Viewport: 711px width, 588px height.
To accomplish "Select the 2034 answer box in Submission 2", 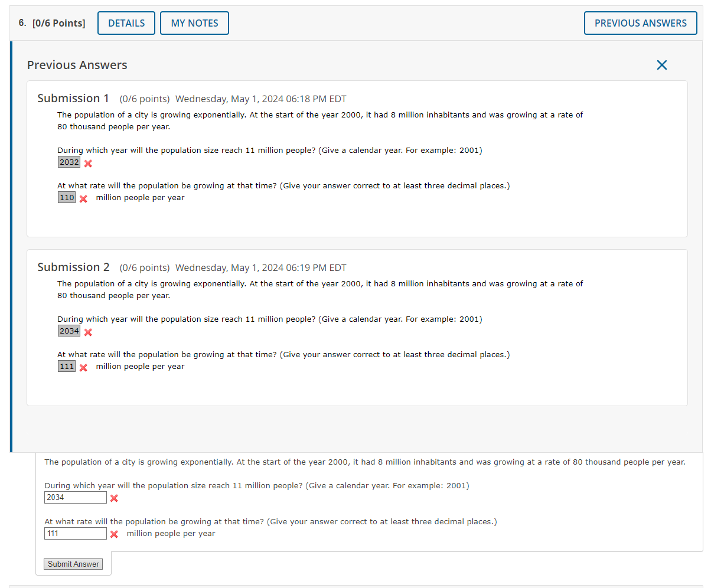I will tap(69, 331).
